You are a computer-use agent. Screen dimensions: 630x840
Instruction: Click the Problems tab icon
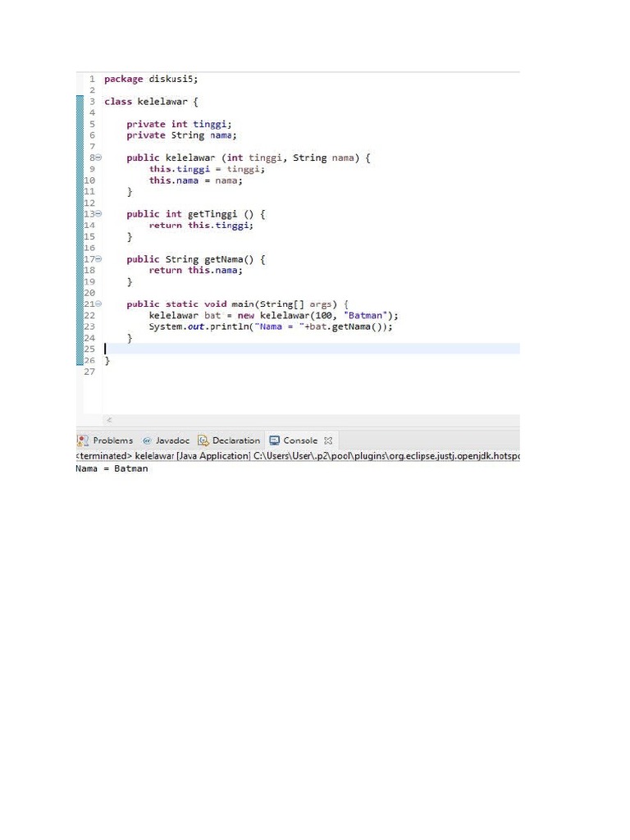pyautogui.click(x=83, y=441)
